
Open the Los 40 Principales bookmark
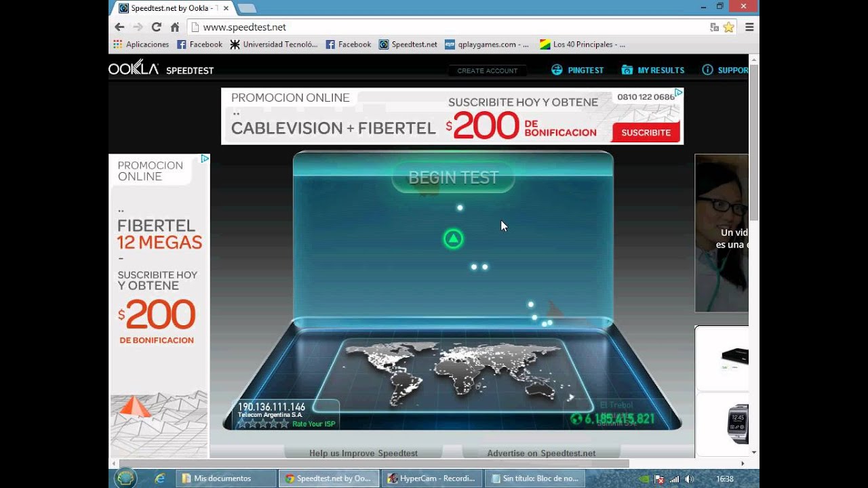pyautogui.click(x=583, y=44)
